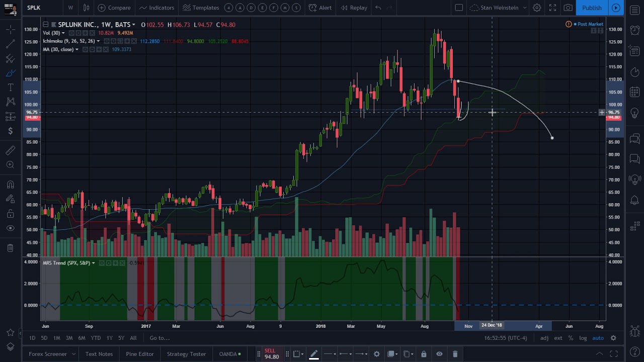Open ideas lightbulb panel
Viewport: 644px width, 362px height.
[x=634, y=112]
